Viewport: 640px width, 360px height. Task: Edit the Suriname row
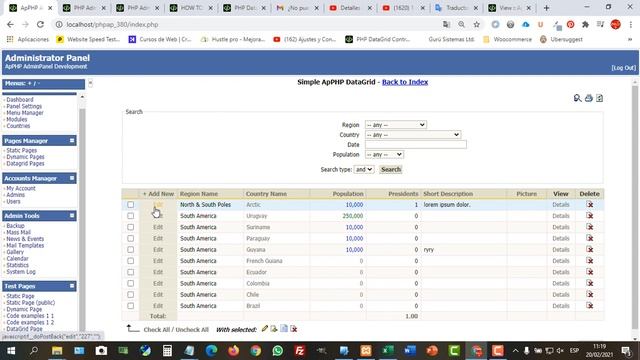(158, 227)
